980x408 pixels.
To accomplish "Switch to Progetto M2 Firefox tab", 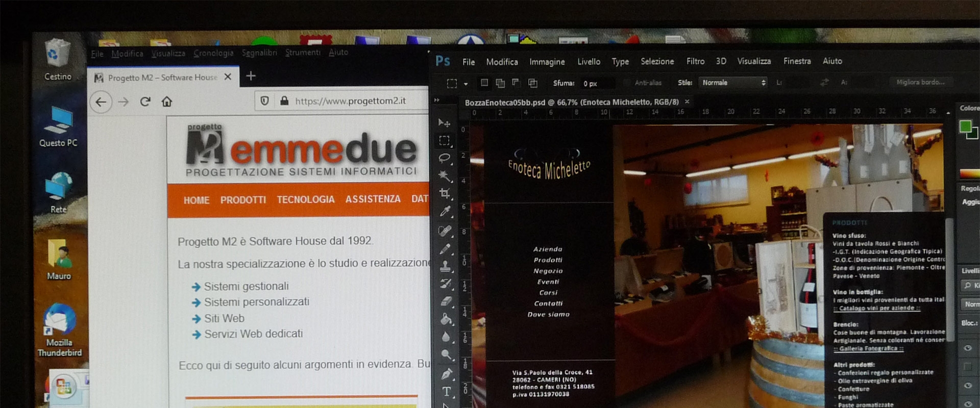I will coord(162,78).
